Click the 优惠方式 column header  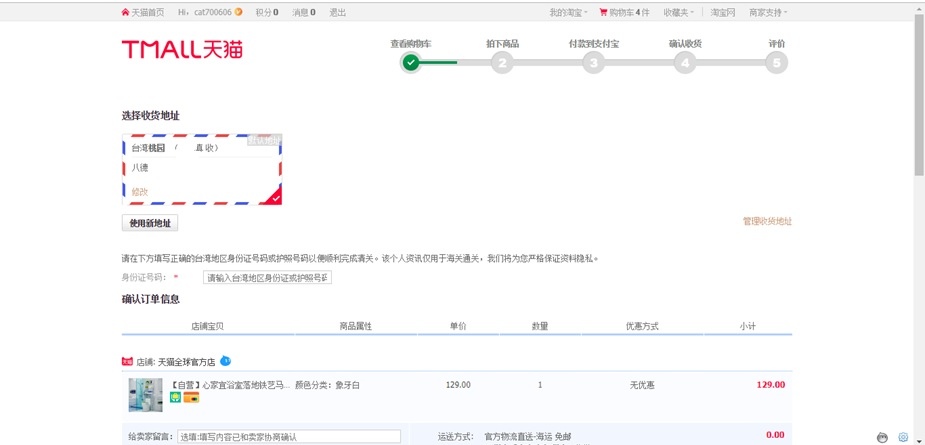pyautogui.click(x=642, y=326)
